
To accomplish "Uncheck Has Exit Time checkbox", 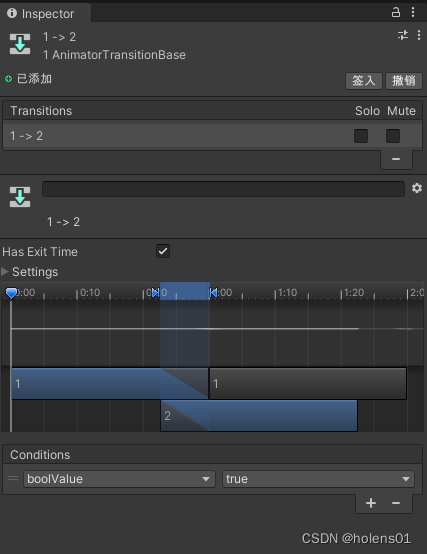I will pos(163,251).
